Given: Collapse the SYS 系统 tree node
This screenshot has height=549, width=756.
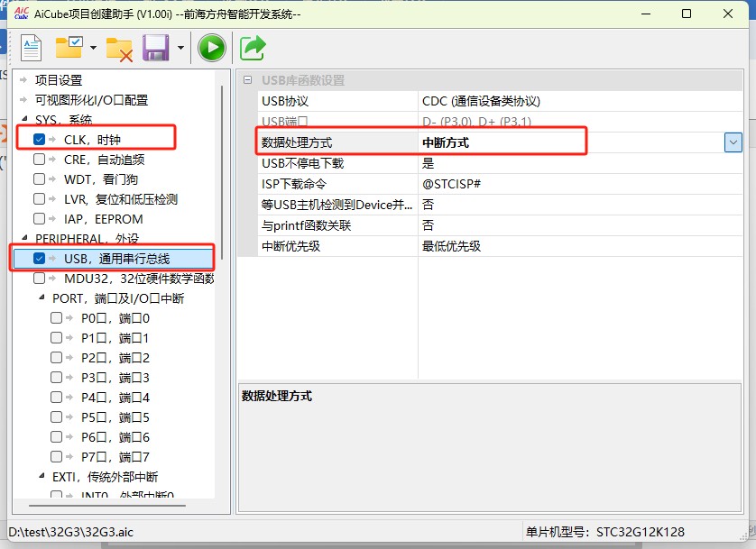Looking at the screenshot, I should [x=24, y=118].
